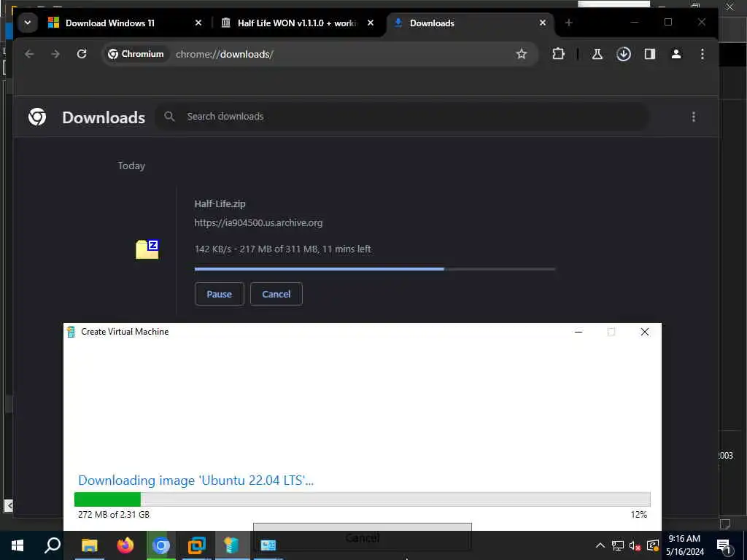The width and height of the screenshot is (747, 560).
Task: Open a new browser tab
Action: (569, 23)
